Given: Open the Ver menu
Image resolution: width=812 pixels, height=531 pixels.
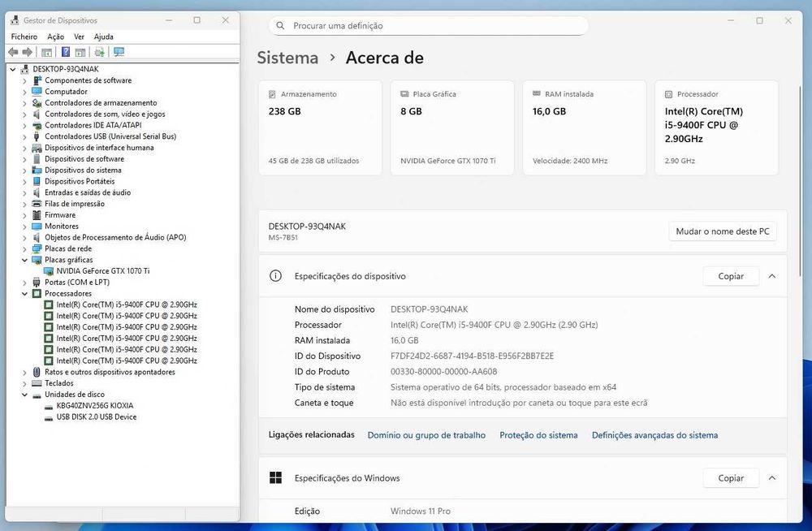Looking at the screenshot, I should point(79,37).
